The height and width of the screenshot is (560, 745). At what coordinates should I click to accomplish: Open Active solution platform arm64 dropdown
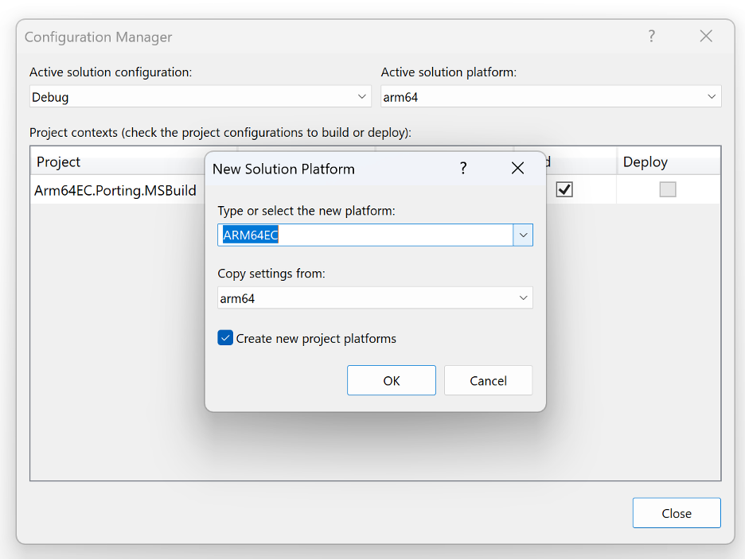click(551, 96)
